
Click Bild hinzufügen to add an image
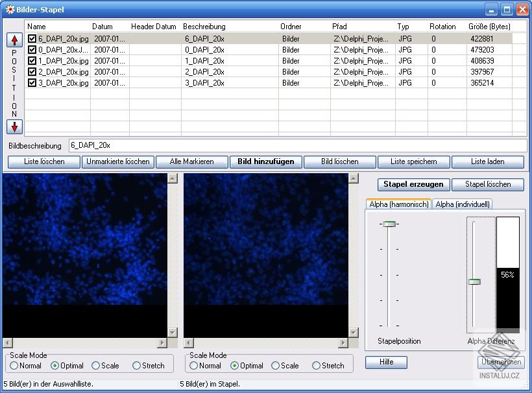pos(265,161)
